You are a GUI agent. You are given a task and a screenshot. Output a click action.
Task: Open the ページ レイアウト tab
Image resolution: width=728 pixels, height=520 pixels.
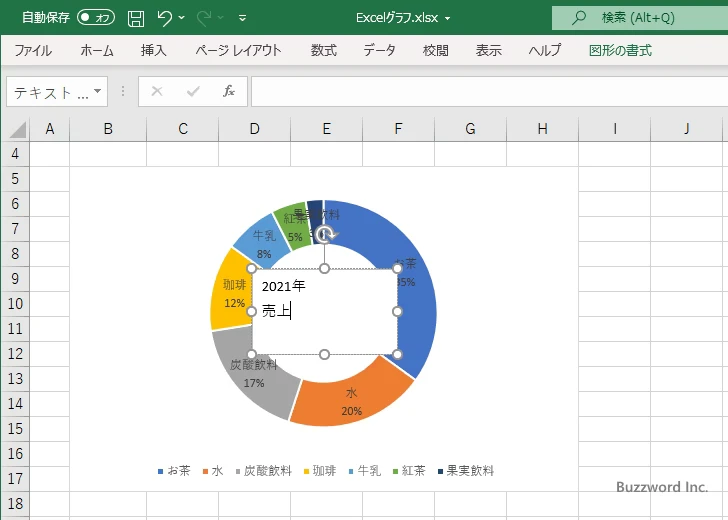click(238, 50)
